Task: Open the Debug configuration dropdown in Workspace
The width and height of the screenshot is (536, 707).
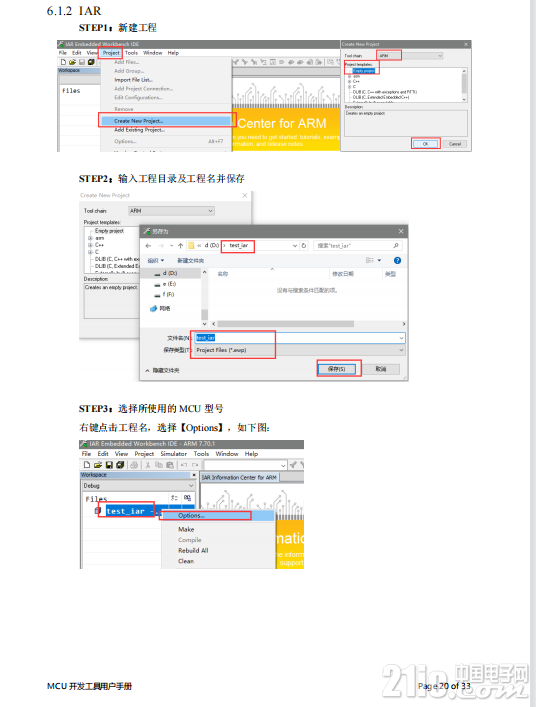Action: point(138,486)
